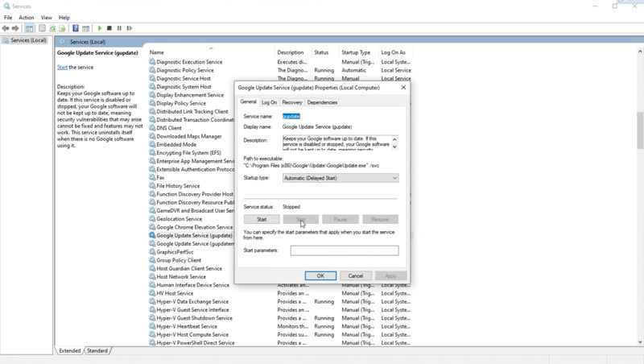Sort by the Startup Type column header
The image size is (644, 364).
[x=359, y=52]
